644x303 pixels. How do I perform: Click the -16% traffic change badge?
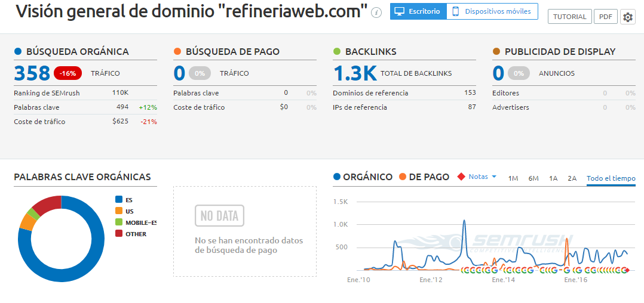coord(68,73)
